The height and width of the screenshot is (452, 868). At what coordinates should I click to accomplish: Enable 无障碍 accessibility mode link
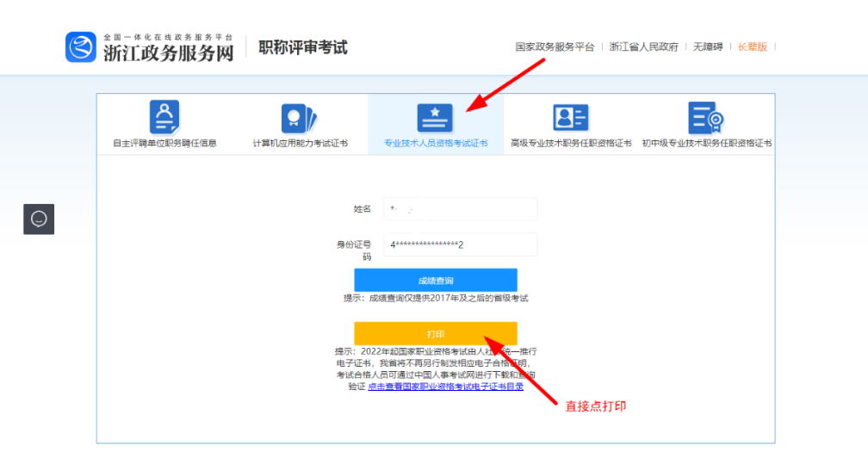point(708,47)
